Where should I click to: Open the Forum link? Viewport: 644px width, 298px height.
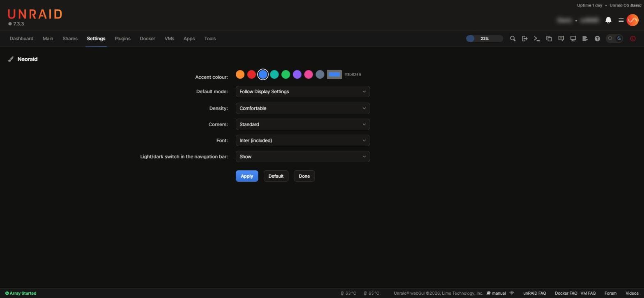610,293
